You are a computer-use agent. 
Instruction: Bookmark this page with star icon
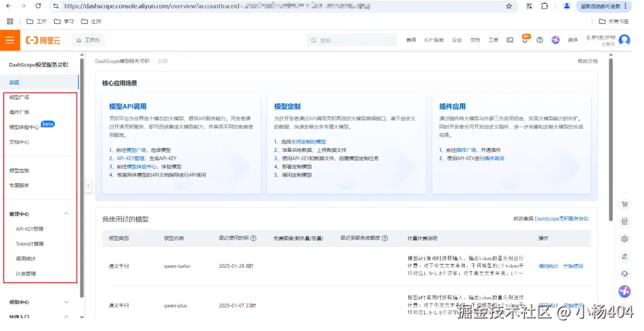tap(509, 6)
